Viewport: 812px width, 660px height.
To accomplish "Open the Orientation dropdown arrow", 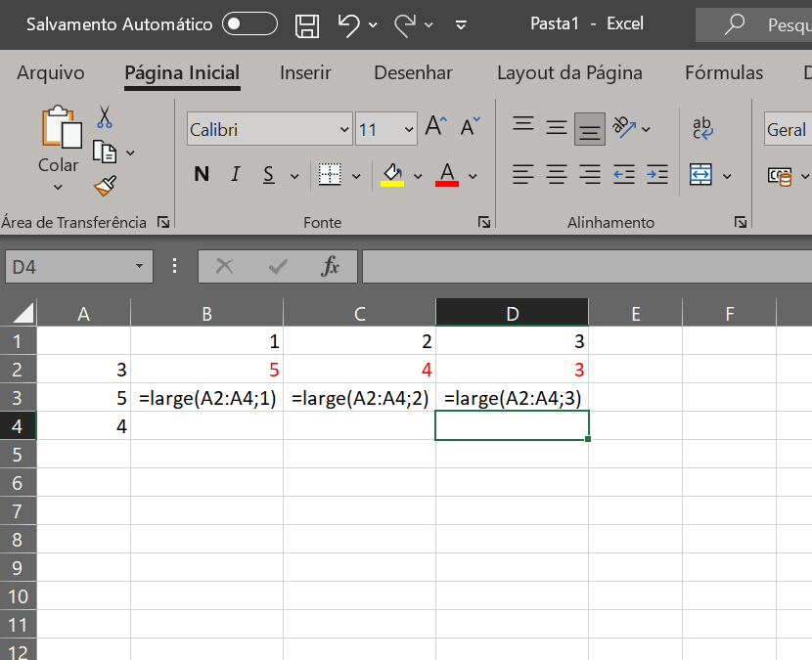I will pyautogui.click(x=647, y=129).
